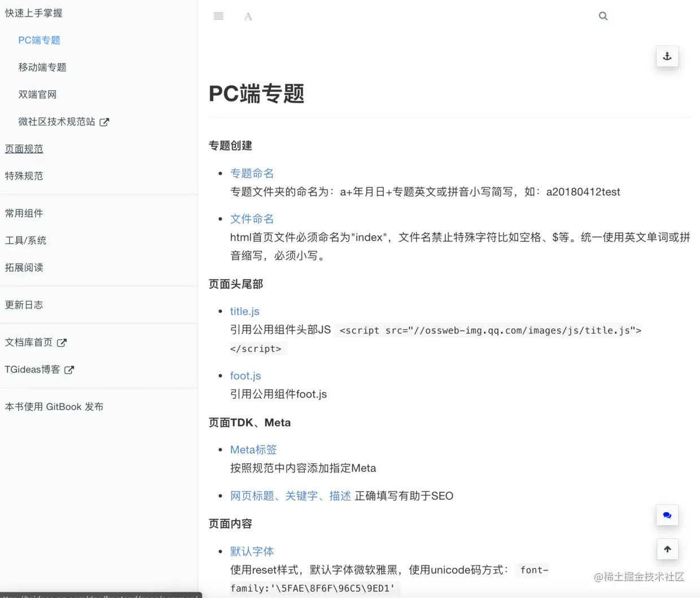700x598 pixels.
Task: Open the title.js link
Action: 244,311
